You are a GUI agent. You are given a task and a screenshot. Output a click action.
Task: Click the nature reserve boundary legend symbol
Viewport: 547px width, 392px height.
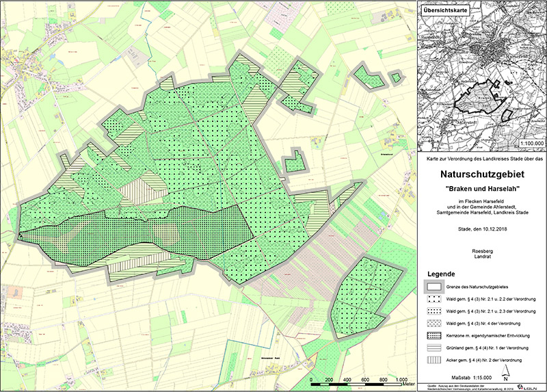[433, 287]
